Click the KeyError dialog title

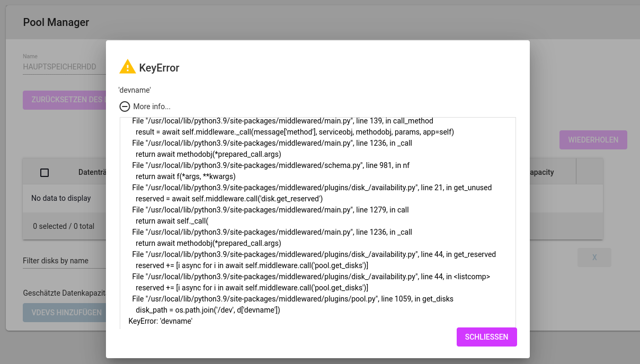pos(159,68)
